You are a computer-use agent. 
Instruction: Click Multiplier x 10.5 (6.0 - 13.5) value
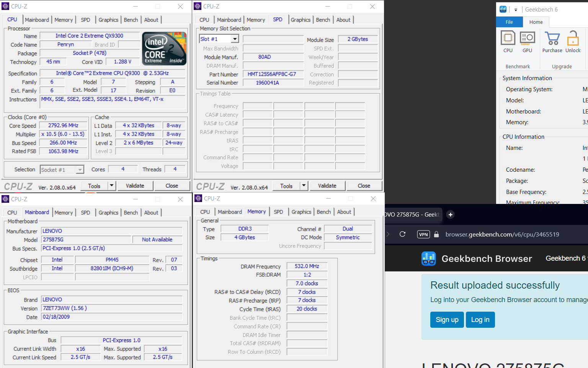[63, 134]
